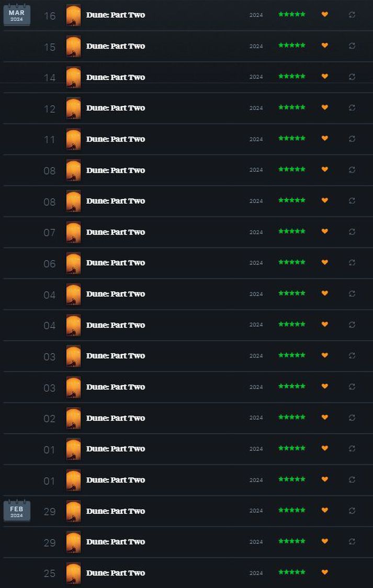Click the day number 06 diary link
This screenshot has width=373, height=588.
(x=50, y=263)
